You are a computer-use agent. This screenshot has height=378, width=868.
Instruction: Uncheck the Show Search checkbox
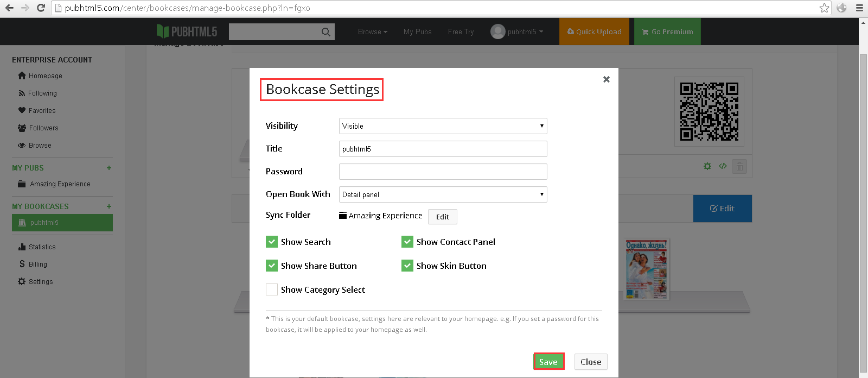272,242
